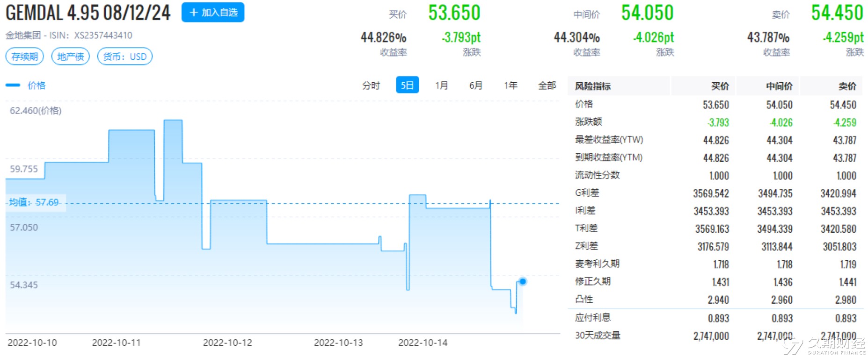This screenshot has width=868, height=357.
Task: Click the mid yield 44.304% value
Action: coord(576,37)
